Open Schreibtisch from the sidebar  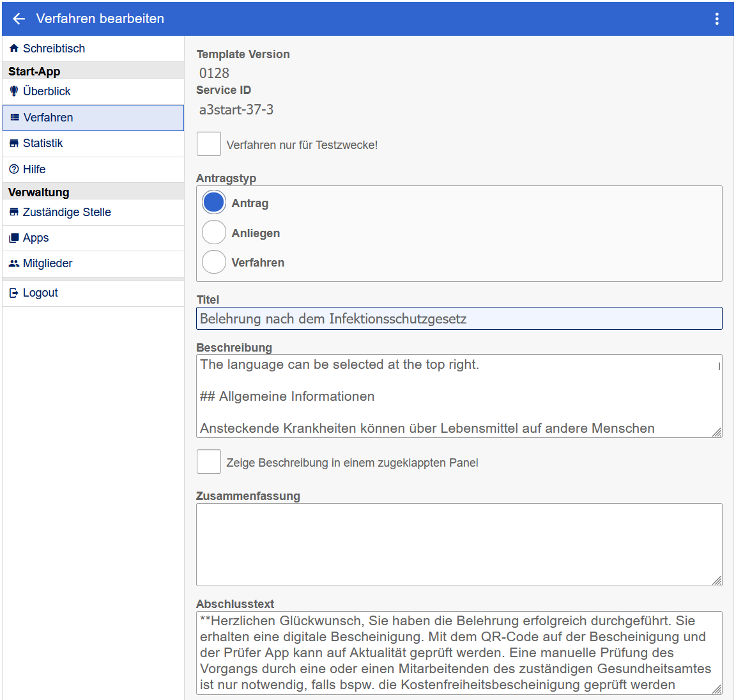93,49
